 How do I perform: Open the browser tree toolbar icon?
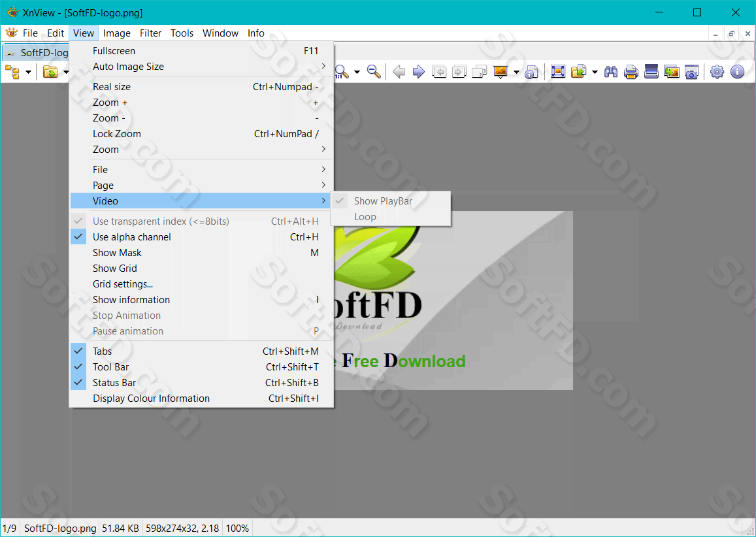[x=12, y=73]
